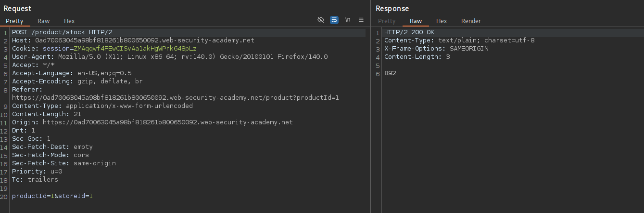
Task: Click the HTTP/2 200 OK status line
Action: coord(409,32)
